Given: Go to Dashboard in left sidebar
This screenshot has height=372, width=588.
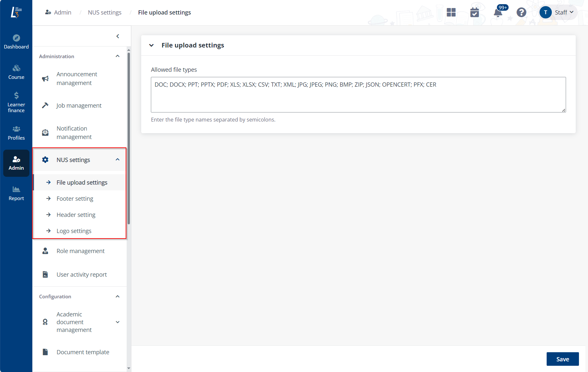Looking at the screenshot, I should pos(16,42).
